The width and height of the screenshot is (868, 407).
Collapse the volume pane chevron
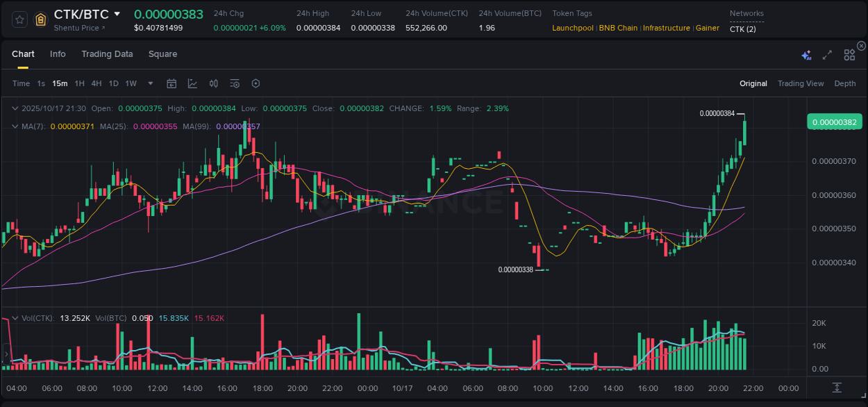[15, 317]
